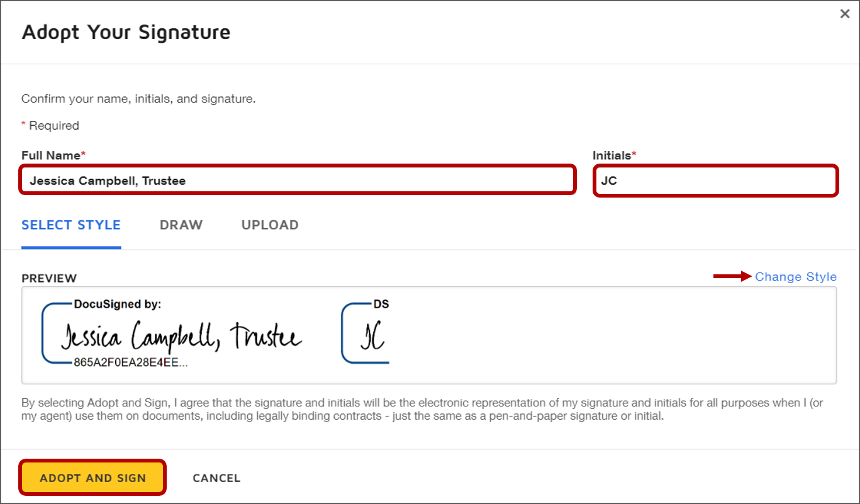Switch to the SELECT STYLE tab

71,225
